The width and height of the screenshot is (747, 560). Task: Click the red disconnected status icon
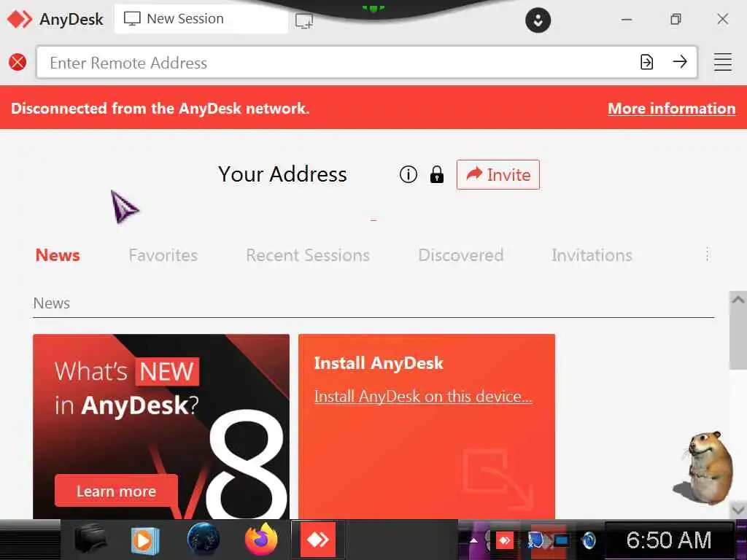pyautogui.click(x=18, y=62)
